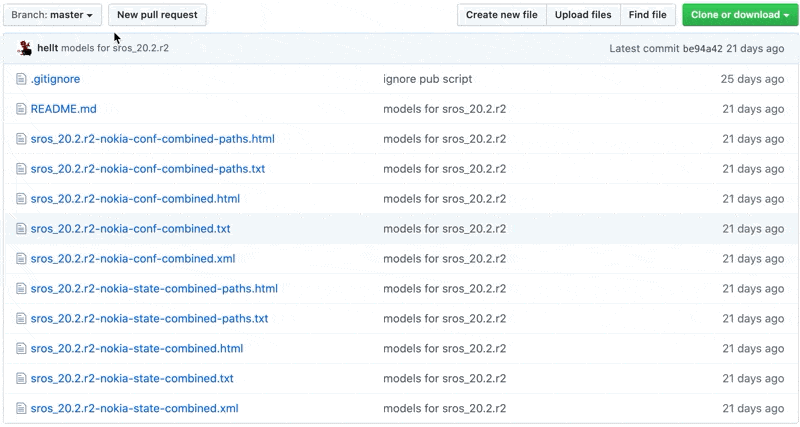Viewport: 800px width, 427px height.
Task: Click hellt username in the commit bar
Action: [x=47, y=48]
